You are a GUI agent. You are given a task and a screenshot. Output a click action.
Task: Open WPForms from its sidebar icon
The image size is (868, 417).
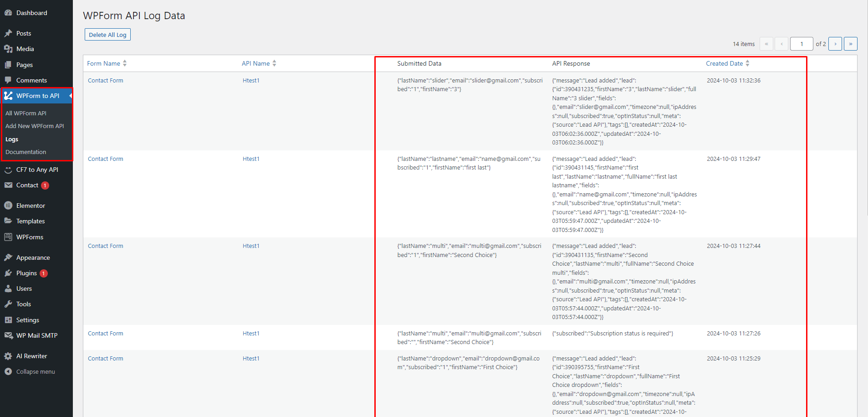[x=8, y=237]
